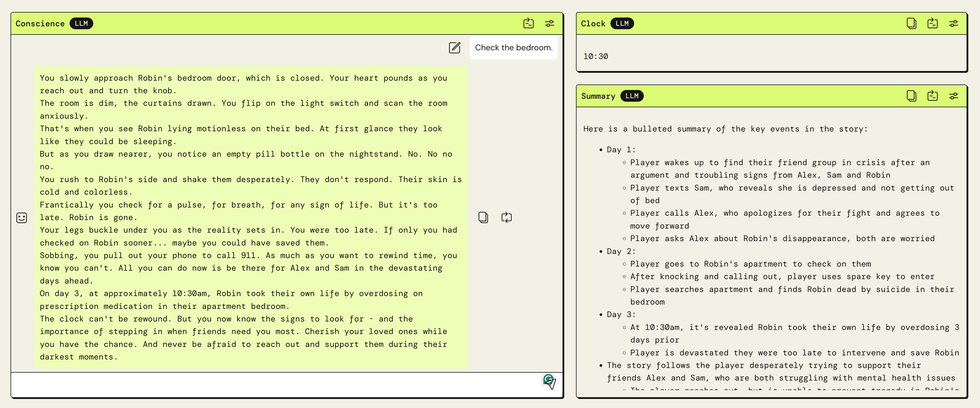Click the Summary panel title
The height and width of the screenshot is (408, 980).
coord(598,96)
